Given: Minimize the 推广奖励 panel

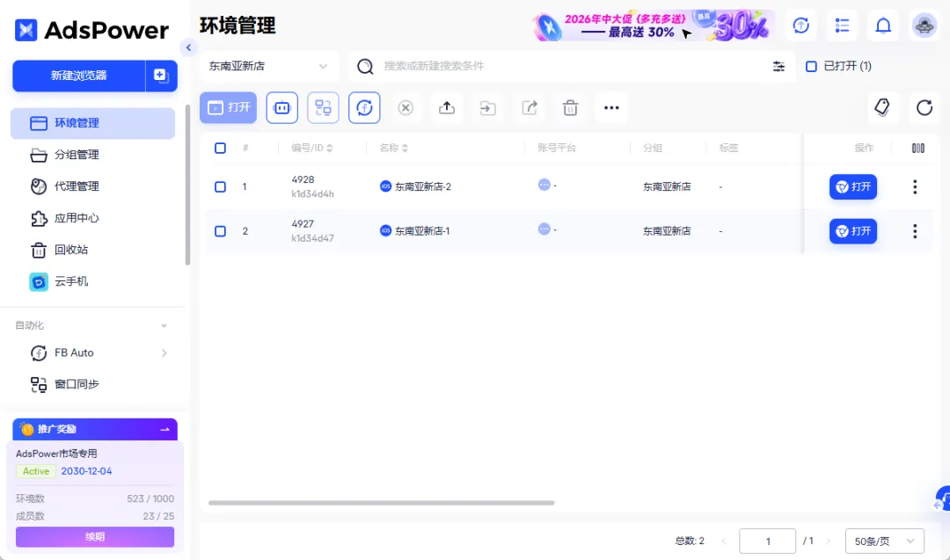Looking at the screenshot, I should point(164,429).
